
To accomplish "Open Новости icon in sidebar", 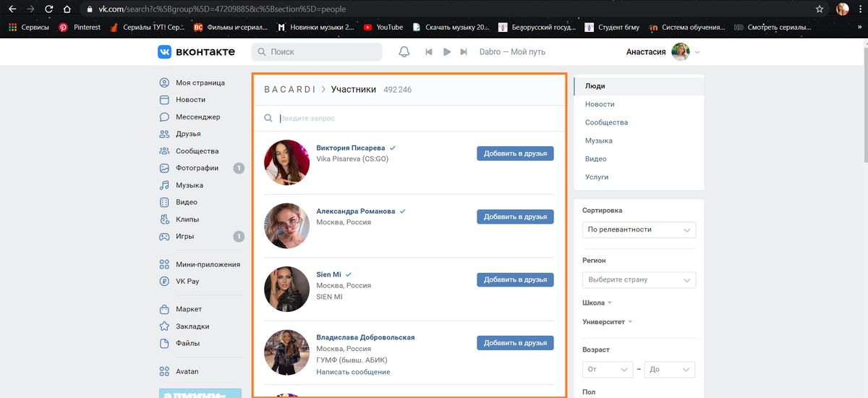I will click(x=164, y=100).
